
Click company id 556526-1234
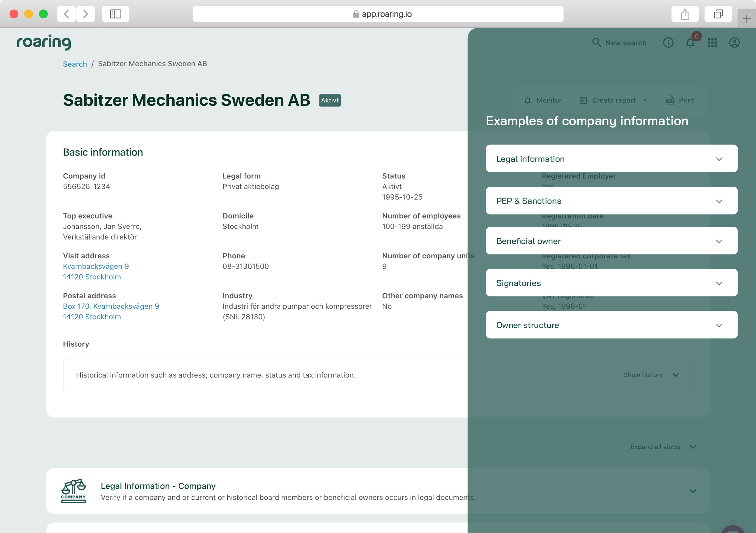click(86, 186)
